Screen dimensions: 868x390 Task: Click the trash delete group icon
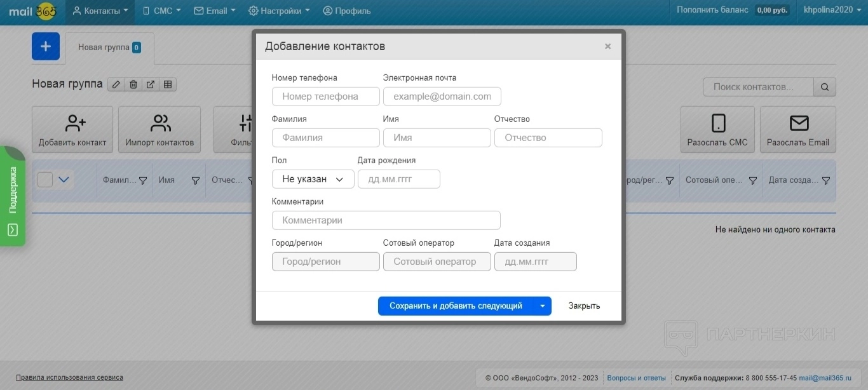tap(133, 84)
